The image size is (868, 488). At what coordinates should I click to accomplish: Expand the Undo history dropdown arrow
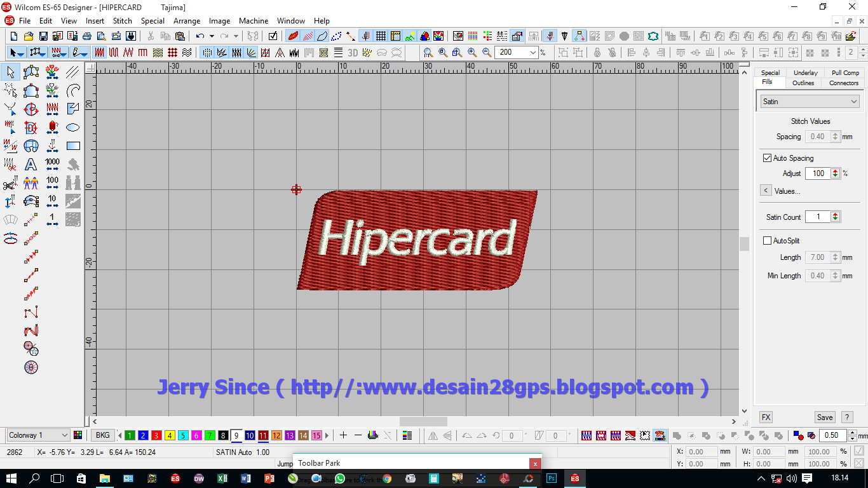(212, 36)
